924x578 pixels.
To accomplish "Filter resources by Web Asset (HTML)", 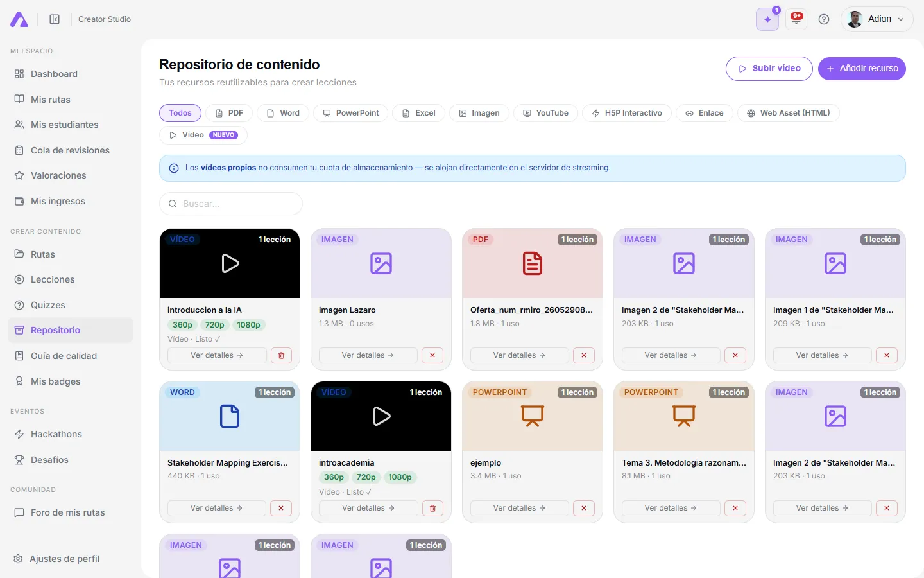I will pyautogui.click(x=789, y=113).
